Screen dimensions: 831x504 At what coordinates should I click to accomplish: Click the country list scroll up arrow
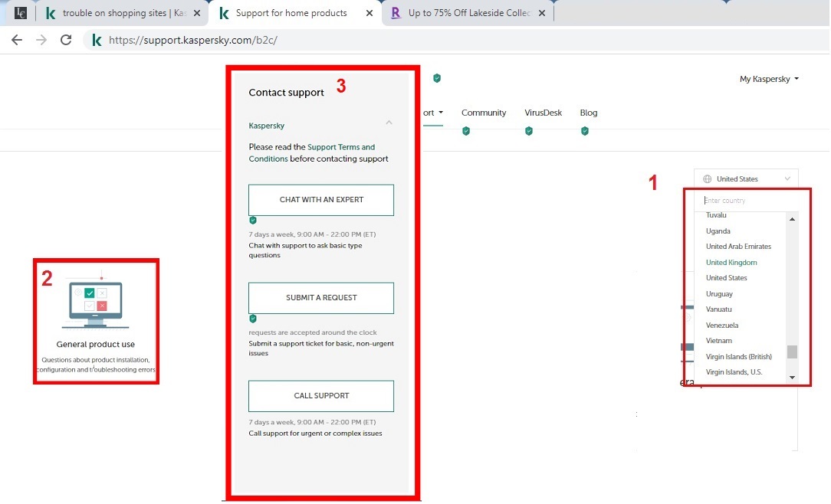pos(792,219)
